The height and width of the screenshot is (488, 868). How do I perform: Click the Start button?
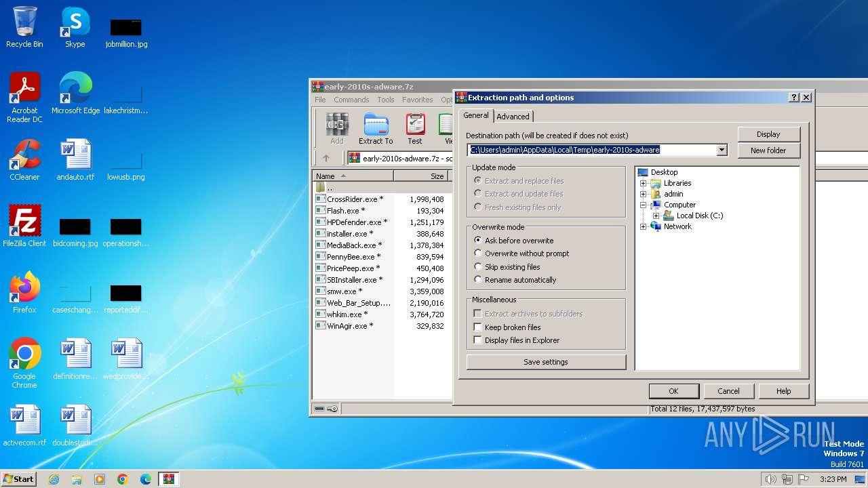click(x=18, y=479)
